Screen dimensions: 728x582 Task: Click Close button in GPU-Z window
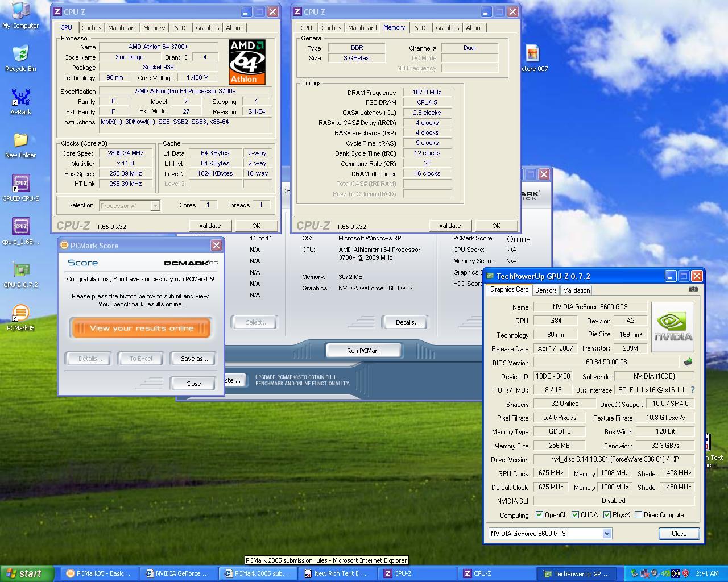[x=679, y=533]
